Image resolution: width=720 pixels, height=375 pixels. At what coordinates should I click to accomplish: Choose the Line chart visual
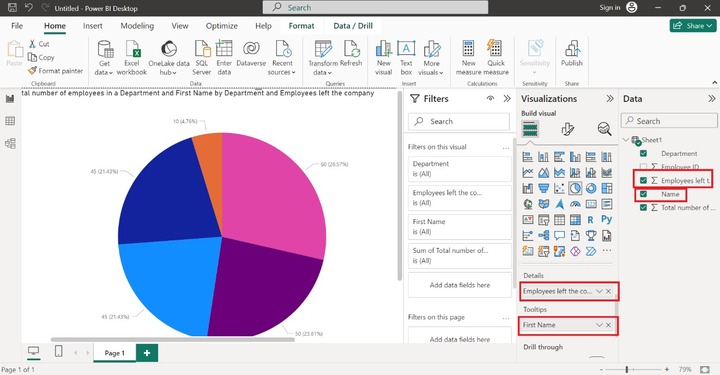pyautogui.click(x=528, y=173)
